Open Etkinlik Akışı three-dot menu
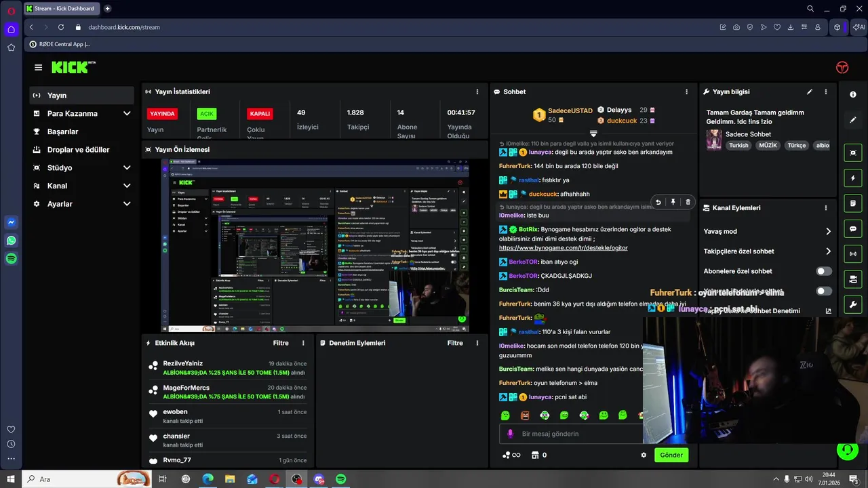The width and height of the screenshot is (868, 488). pyautogui.click(x=303, y=343)
